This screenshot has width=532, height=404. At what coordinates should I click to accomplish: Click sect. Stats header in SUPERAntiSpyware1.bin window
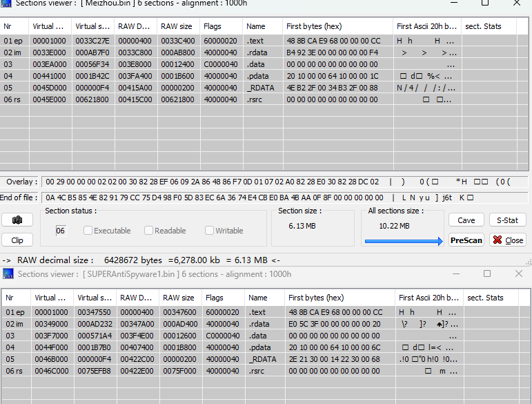491,298
